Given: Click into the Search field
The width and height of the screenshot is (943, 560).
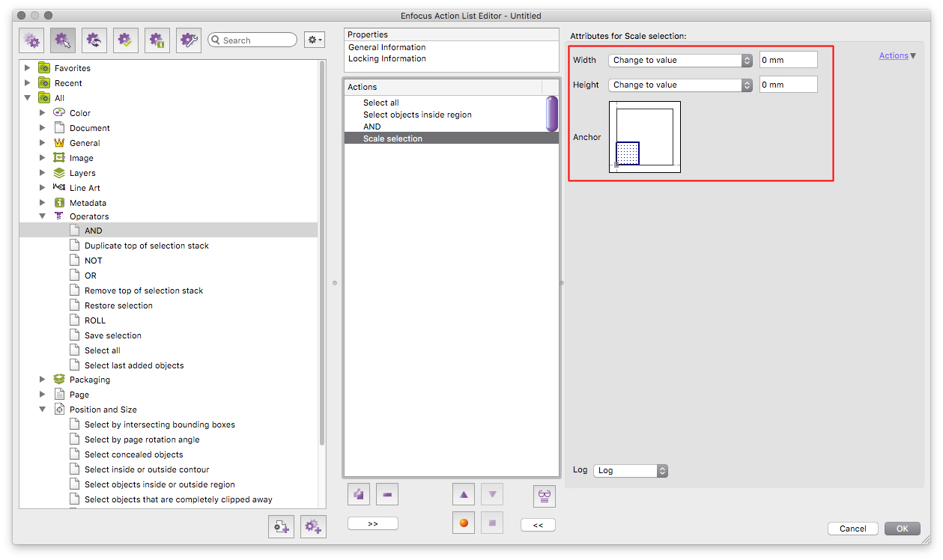Looking at the screenshot, I should click(252, 40).
